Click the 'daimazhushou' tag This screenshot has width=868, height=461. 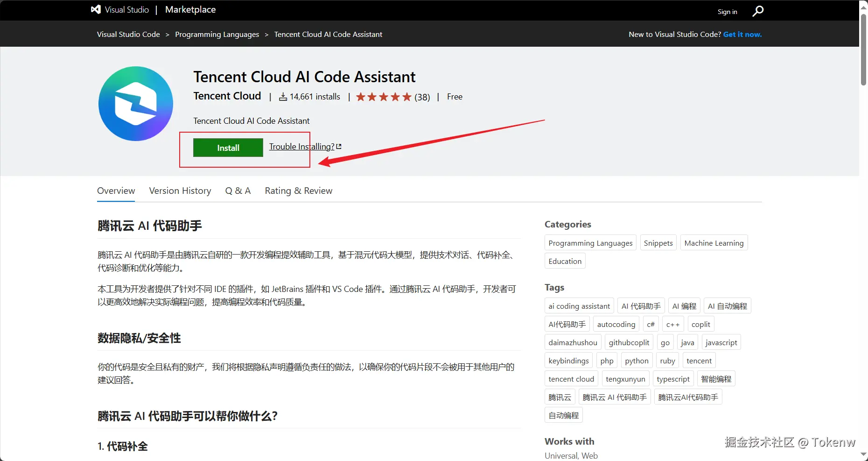pyautogui.click(x=573, y=342)
